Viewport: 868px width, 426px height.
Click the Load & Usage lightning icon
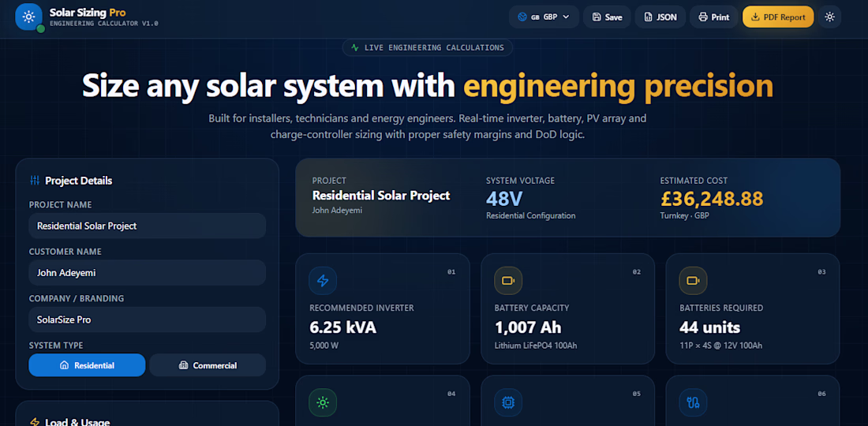click(34, 422)
